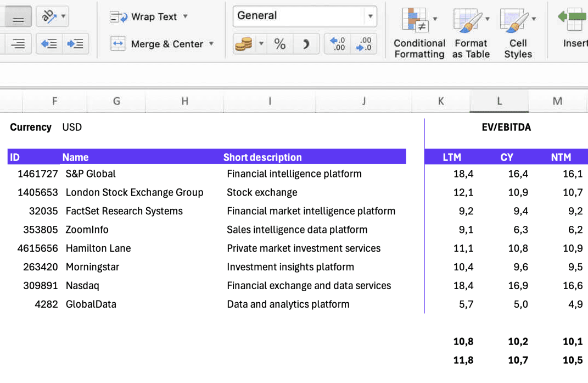Viewport: 588px width, 383px height.
Task: Select column K header
Action: click(x=441, y=101)
